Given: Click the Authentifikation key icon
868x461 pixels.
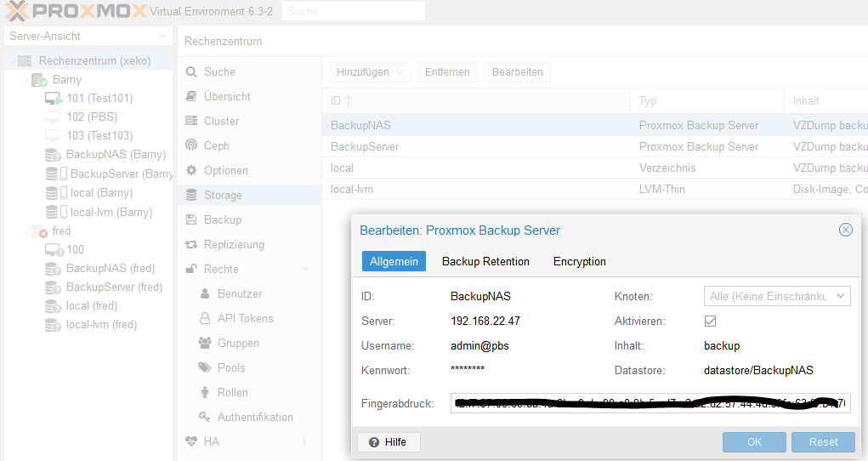Looking at the screenshot, I should [205, 417].
